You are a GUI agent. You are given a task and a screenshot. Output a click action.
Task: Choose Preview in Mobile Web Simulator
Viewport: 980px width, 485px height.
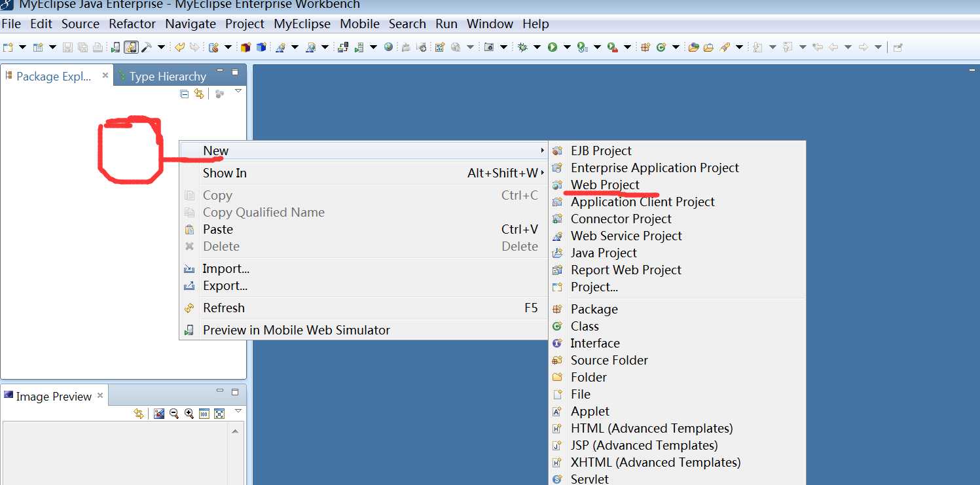[297, 331]
